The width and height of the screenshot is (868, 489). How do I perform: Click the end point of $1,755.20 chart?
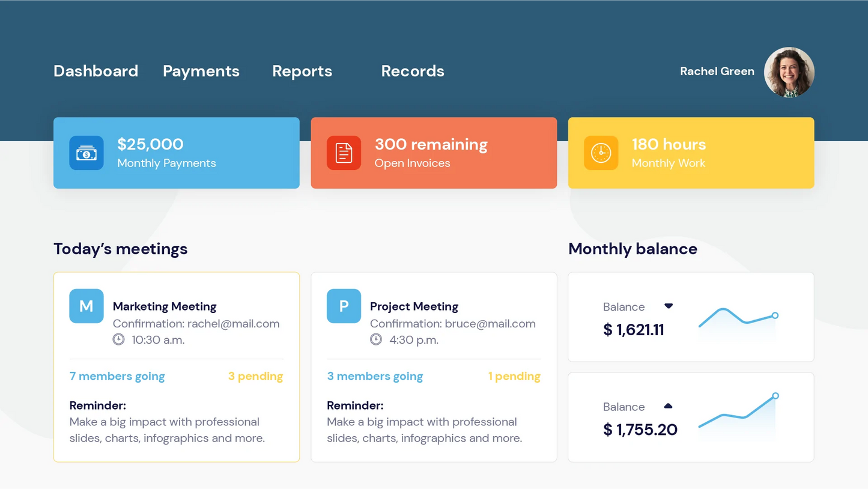(x=775, y=396)
